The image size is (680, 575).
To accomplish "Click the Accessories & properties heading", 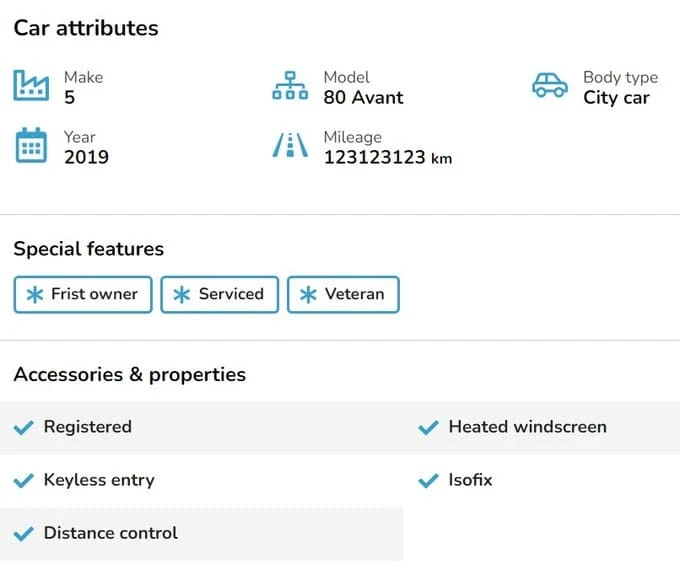I will tap(129, 375).
